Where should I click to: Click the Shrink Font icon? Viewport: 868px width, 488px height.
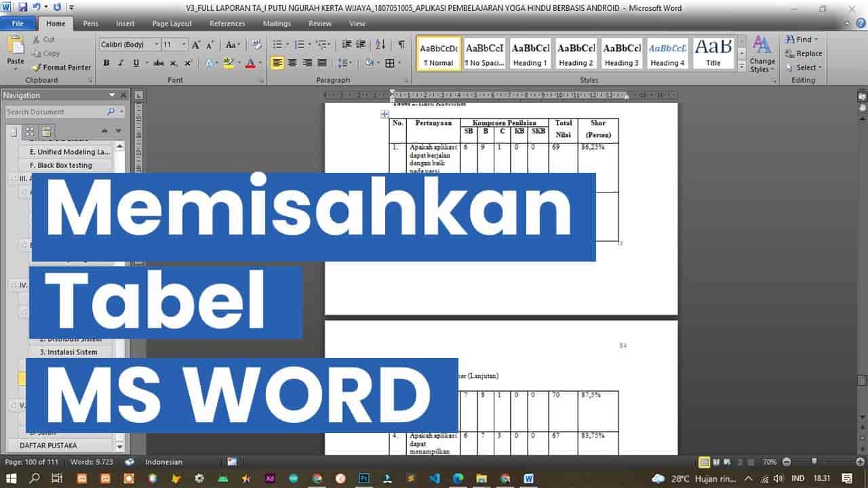coord(211,45)
